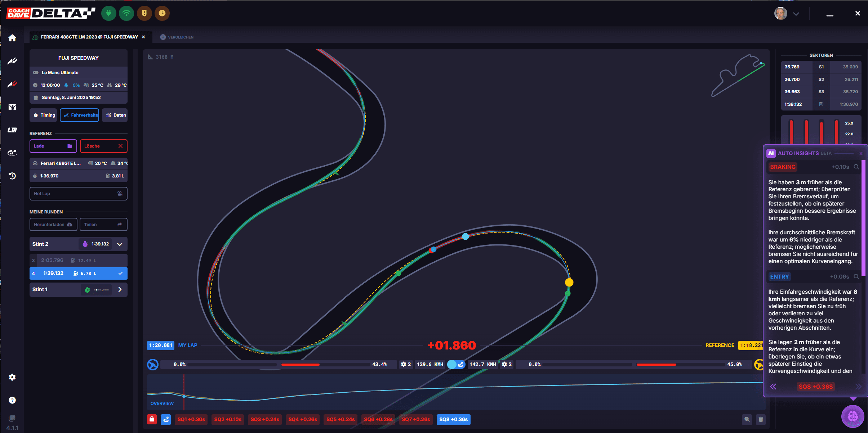Image resolution: width=868 pixels, height=433 pixels.
Task: Select segment SQ5 +0.24s
Action: click(340, 419)
